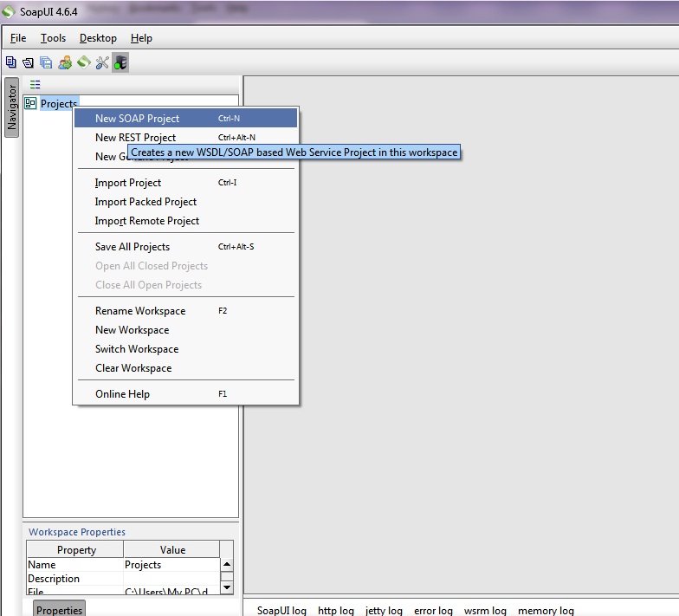Open the File menu
Screen dimensions: 679x616
point(18,38)
